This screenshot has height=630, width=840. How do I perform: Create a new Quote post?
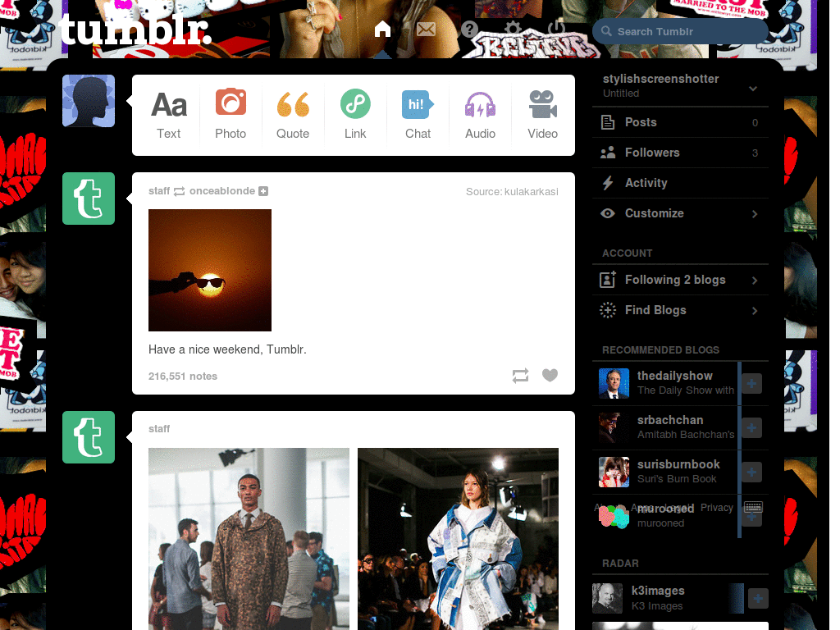click(293, 115)
